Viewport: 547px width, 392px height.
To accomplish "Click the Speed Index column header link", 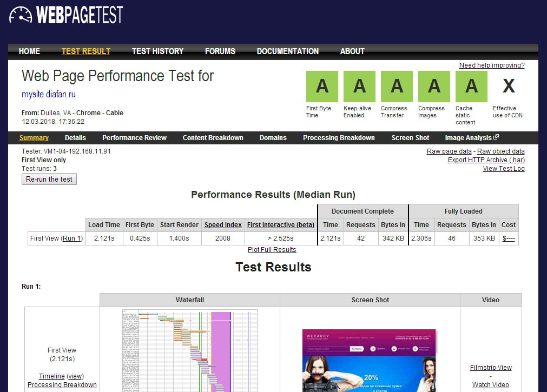I will [x=223, y=225].
